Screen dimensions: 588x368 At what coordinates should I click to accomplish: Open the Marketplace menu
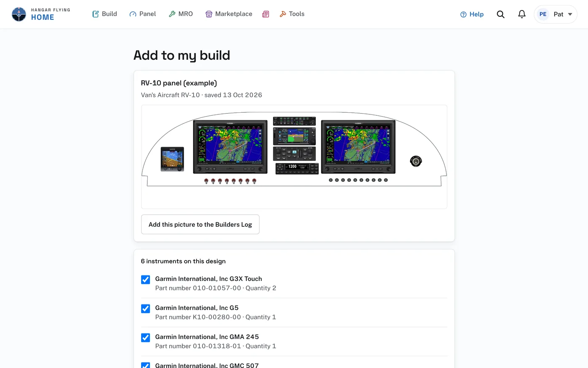click(x=229, y=14)
